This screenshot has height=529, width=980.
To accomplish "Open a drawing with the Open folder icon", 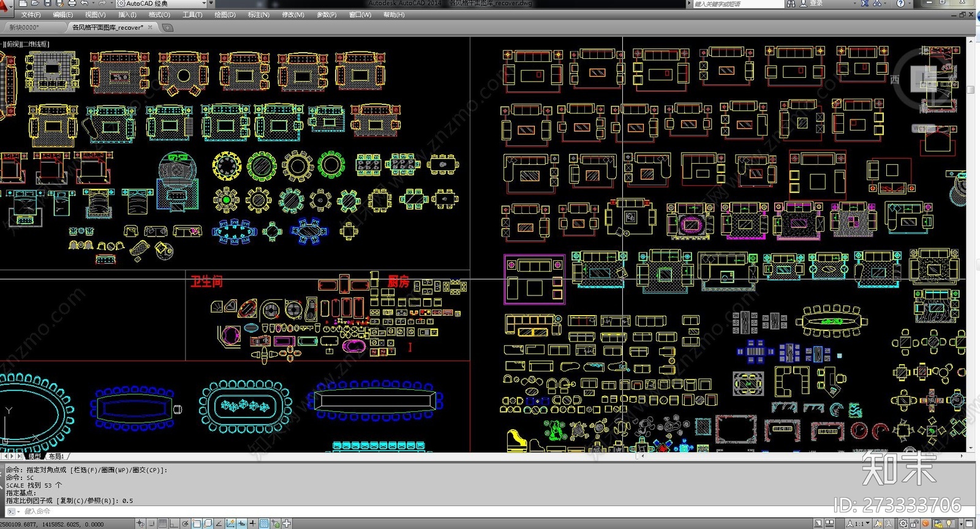I will [35, 3].
